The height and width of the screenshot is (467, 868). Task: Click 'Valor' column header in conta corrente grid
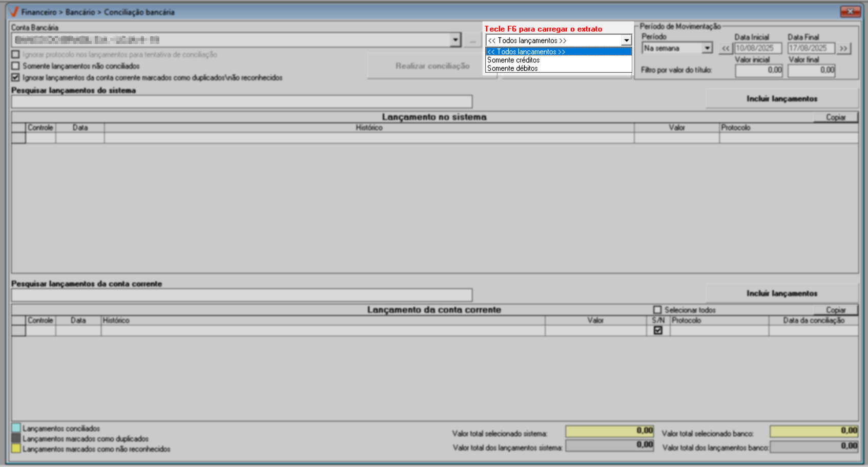pos(595,321)
